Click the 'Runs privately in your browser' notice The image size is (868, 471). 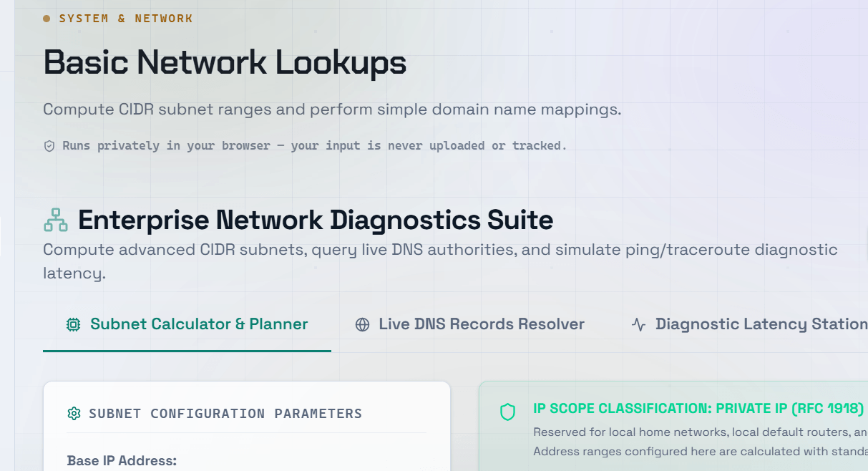tap(314, 146)
